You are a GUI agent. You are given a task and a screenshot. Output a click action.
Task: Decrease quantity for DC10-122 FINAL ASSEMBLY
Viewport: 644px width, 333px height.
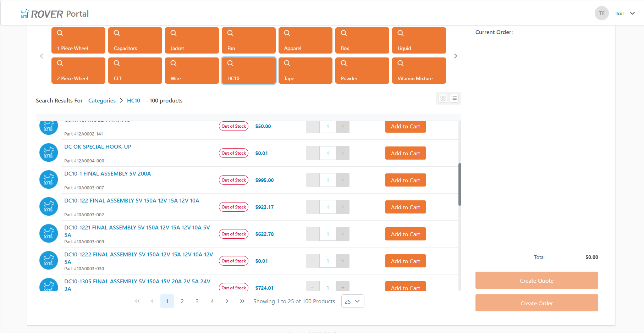point(313,207)
